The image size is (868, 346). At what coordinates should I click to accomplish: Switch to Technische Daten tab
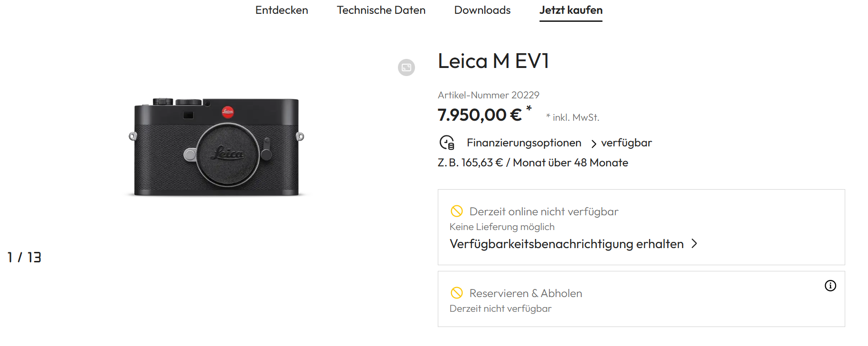click(x=381, y=10)
